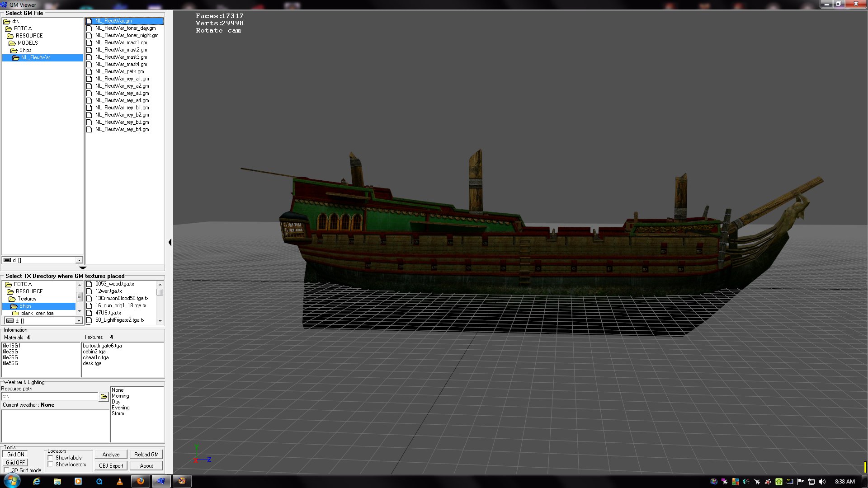Open Action Center flag tray icon
This screenshot has height=488, width=868.
pos(801,482)
